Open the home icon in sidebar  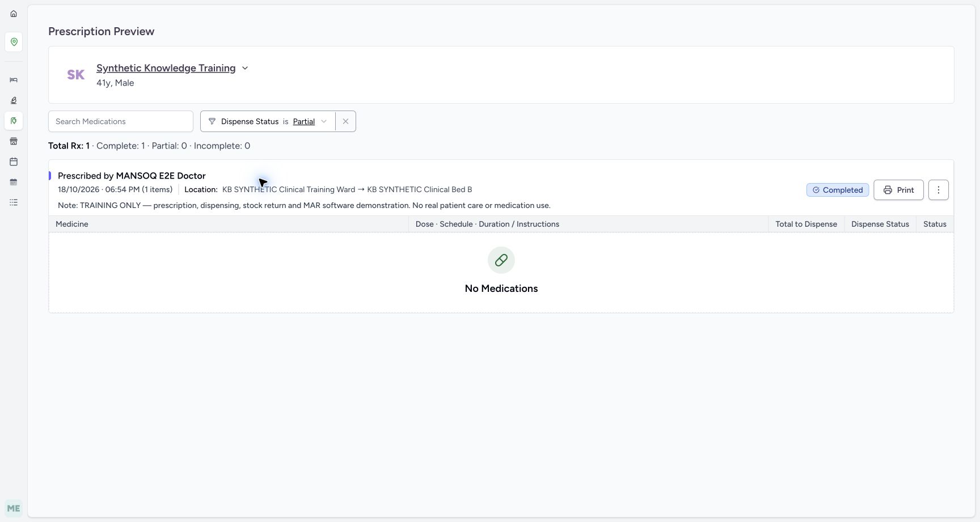(14, 14)
